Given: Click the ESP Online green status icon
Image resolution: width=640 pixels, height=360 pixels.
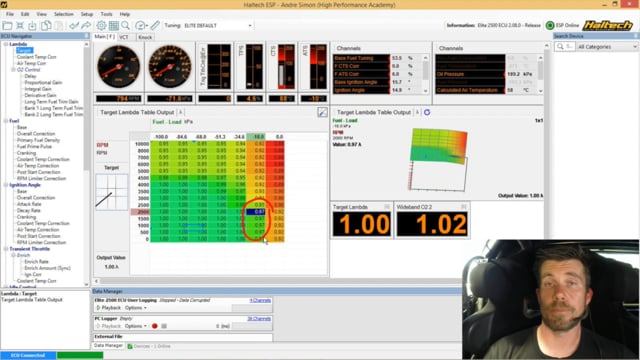Looking at the screenshot, I should pyautogui.click(x=550, y=25).
